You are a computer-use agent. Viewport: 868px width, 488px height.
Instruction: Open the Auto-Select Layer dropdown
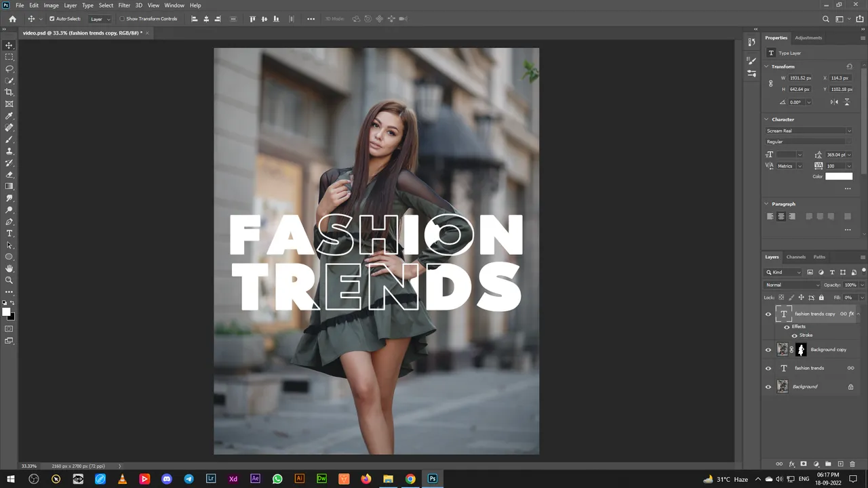click(x=100, y=19)
